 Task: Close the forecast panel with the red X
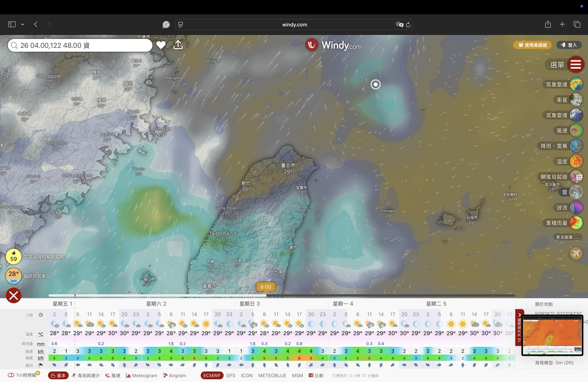pyautogui.click(x=14, y=295)
